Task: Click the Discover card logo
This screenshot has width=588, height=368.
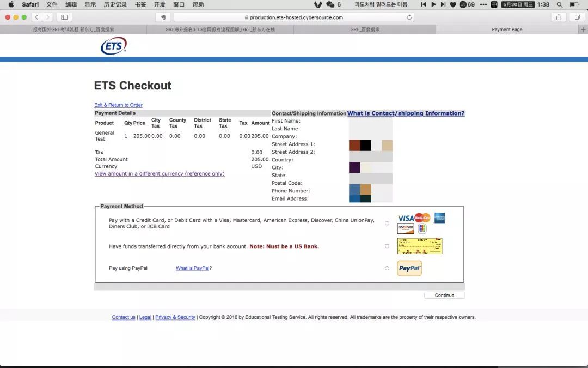Action: pos(406,228)
